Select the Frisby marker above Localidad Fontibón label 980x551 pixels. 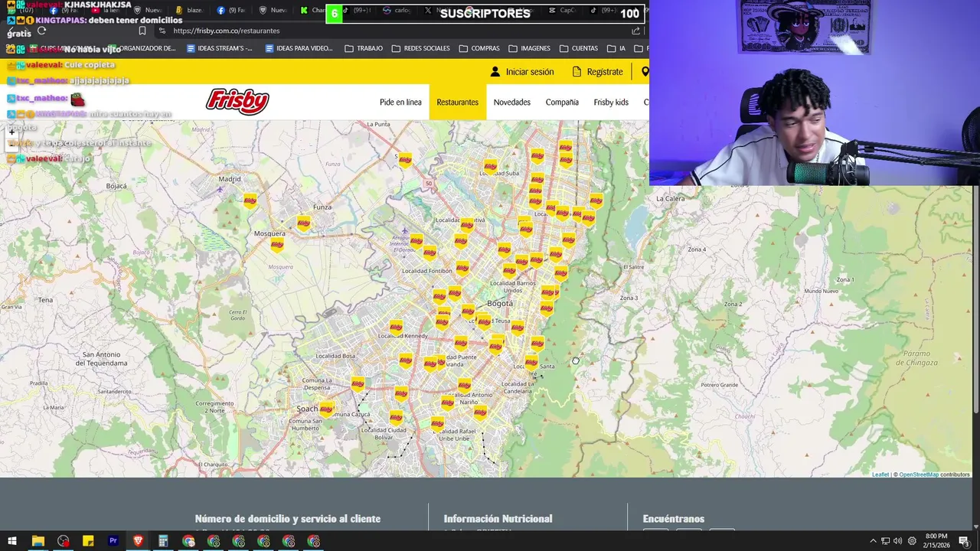[x=430, y=253]
